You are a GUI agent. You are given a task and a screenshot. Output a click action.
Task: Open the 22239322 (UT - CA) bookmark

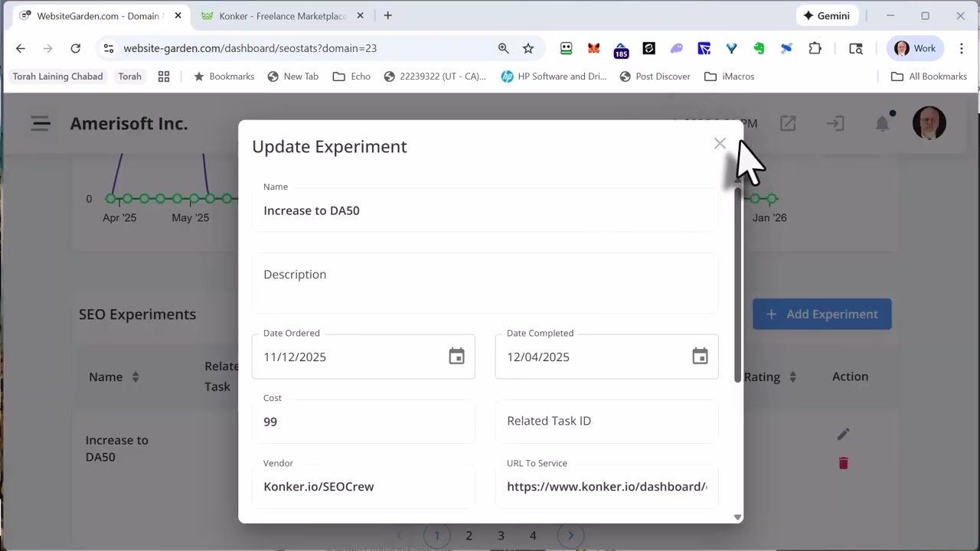click(435, 77)
